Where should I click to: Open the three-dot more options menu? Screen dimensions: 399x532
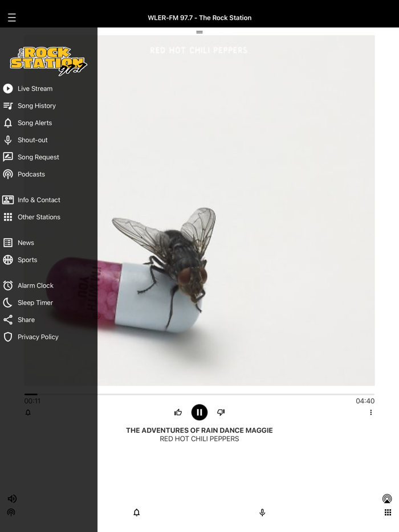371,412
